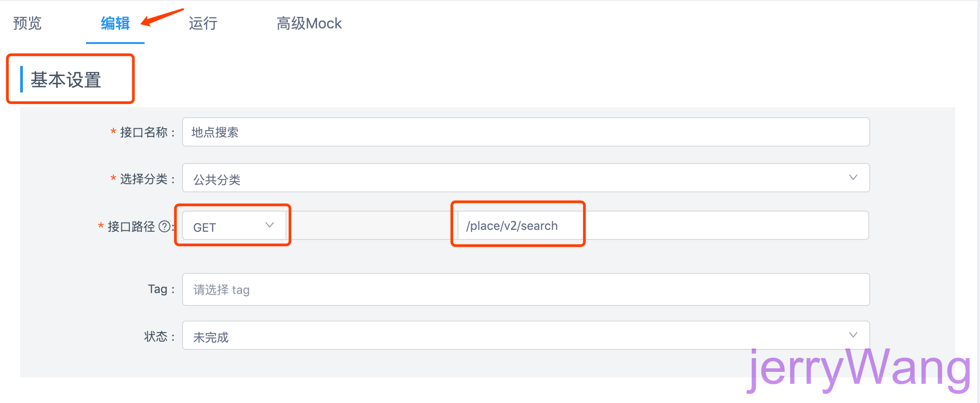Click the empty base path box after GET
Image resolution: width=980 pixels, height=403 pixels.
[x=372, y=226]
